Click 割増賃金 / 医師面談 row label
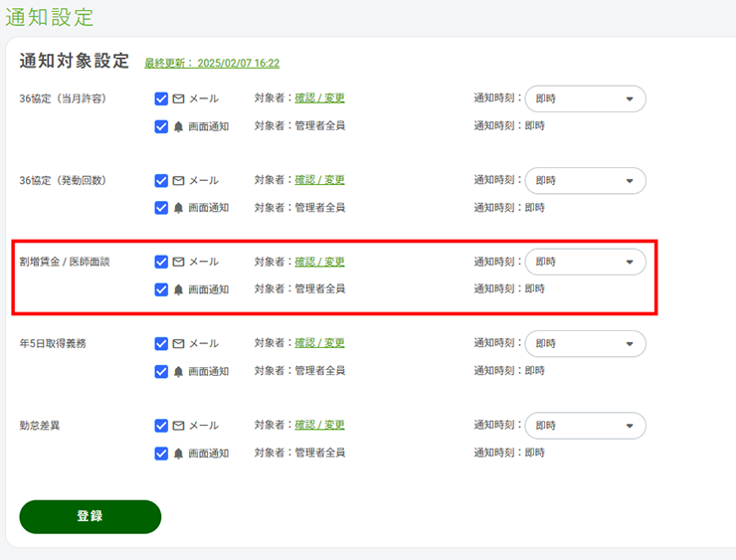736x560 pixels. coord(65,262)
